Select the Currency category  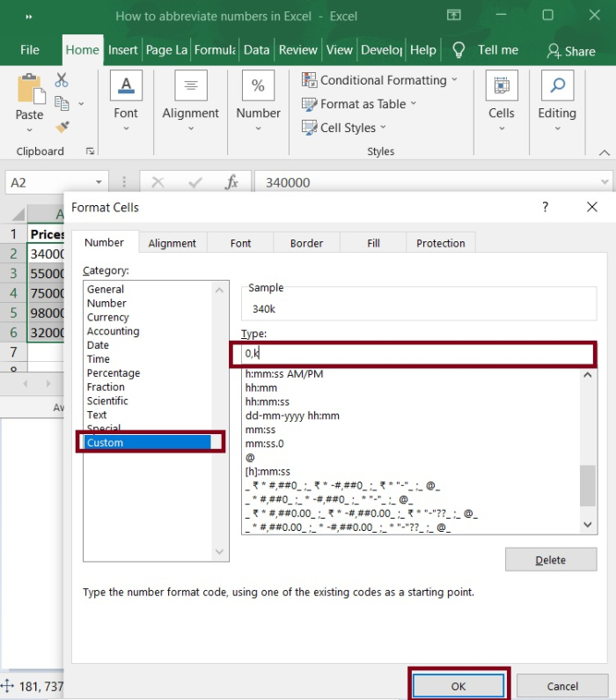(x=108, y=317)
